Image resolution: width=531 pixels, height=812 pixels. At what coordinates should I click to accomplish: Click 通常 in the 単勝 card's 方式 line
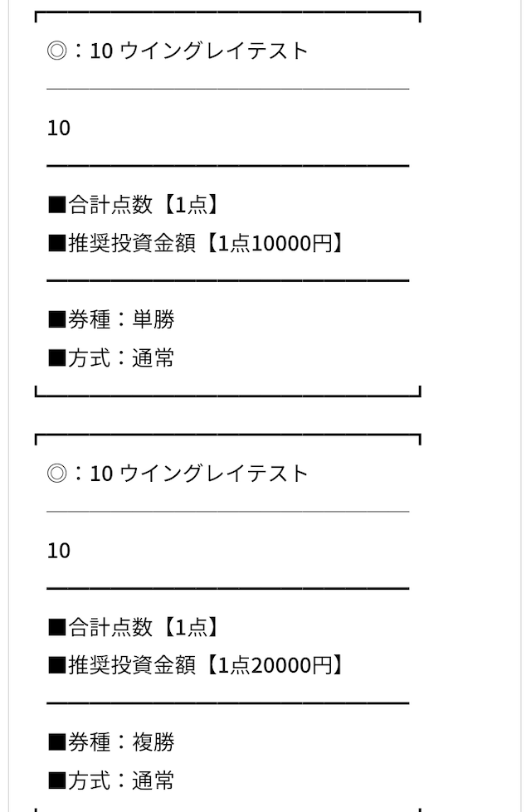[x=153, y=358]
